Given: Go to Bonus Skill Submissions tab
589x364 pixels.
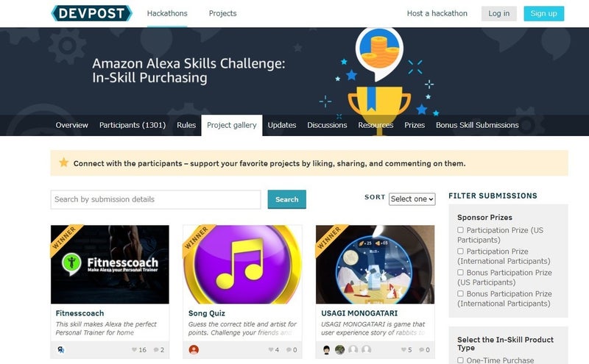Looking at the screenshot, I should (477, 125).
